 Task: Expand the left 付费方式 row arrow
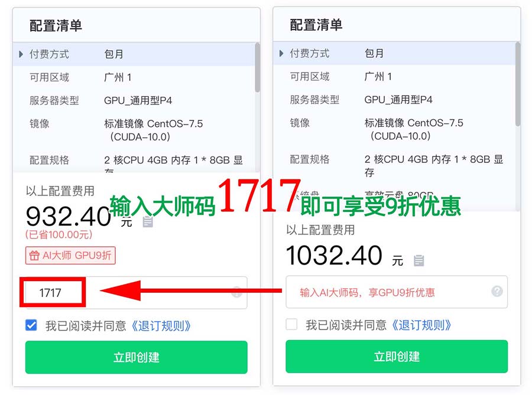coord(21,54)
